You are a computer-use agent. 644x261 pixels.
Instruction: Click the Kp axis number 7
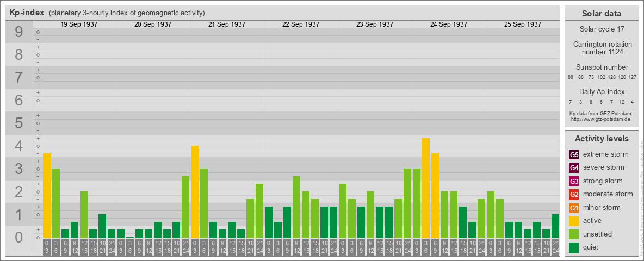pyautogui.click(x=19, y=77)
